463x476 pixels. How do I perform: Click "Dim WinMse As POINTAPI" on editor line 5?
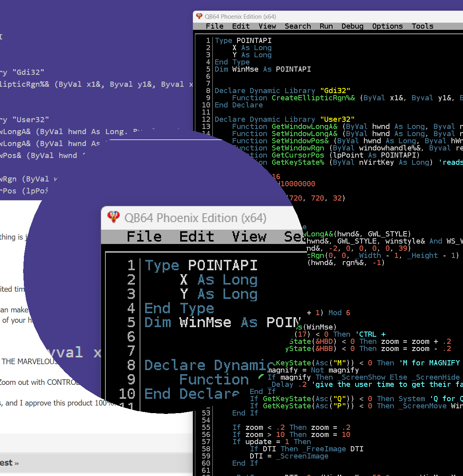click(x=263, y=69)
